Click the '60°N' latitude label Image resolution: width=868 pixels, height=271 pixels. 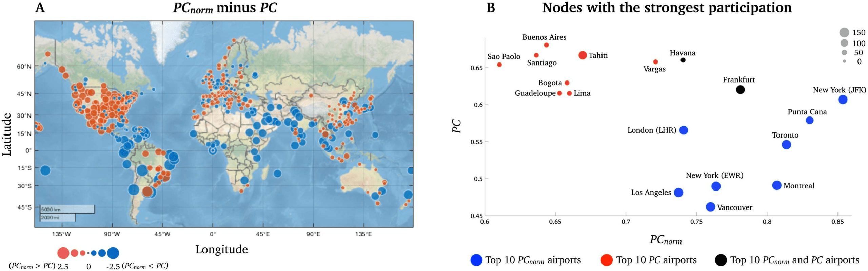pos(24,67)
